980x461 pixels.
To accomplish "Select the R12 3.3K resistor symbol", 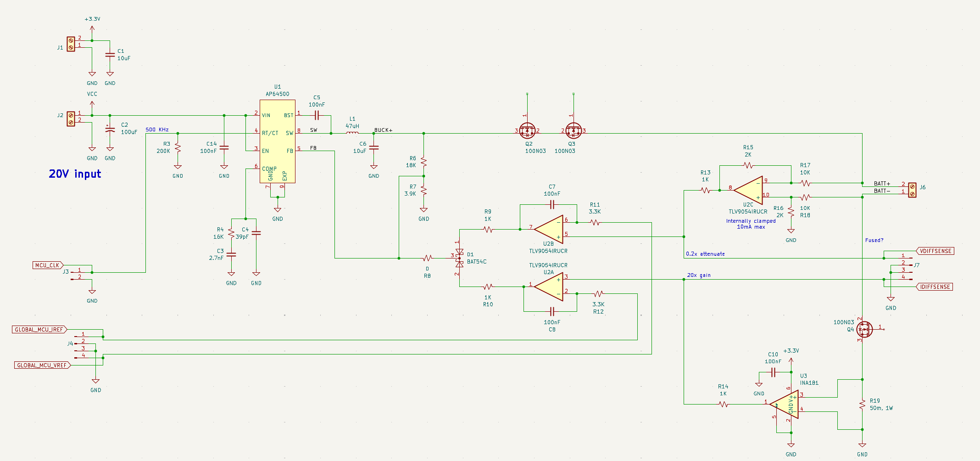I will click(598, 293).
